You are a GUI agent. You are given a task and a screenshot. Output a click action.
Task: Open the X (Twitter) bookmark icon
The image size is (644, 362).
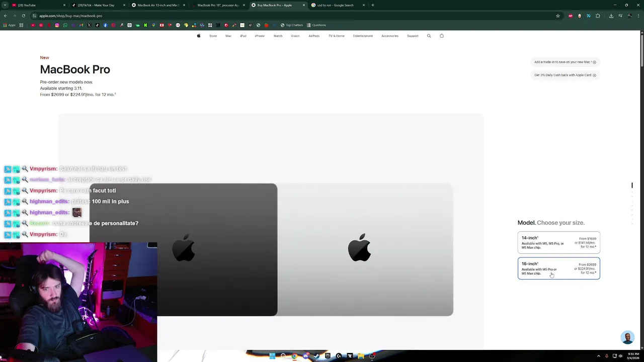pos(89,25)
